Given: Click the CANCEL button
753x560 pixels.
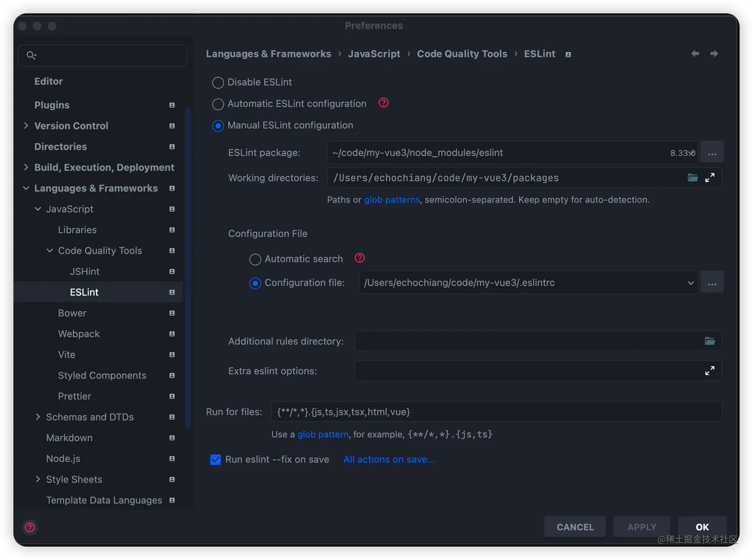Looking at the screenshot, I should pos(575,527).
